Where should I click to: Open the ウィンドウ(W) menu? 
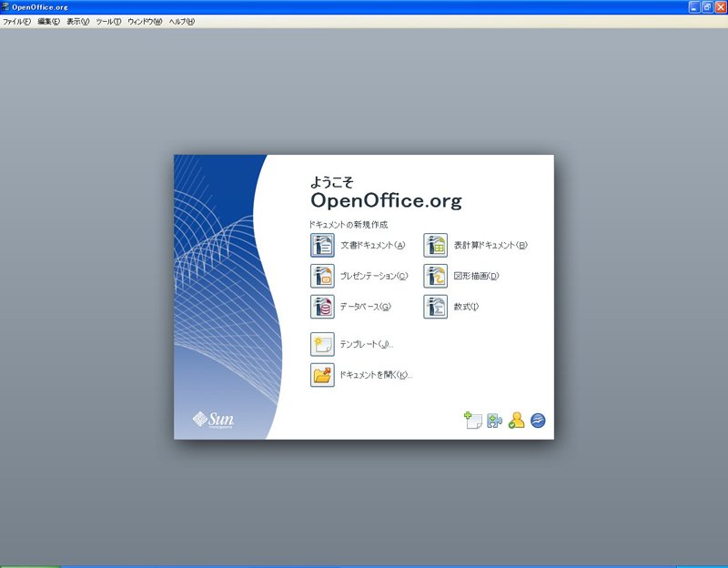click(145, 21)
